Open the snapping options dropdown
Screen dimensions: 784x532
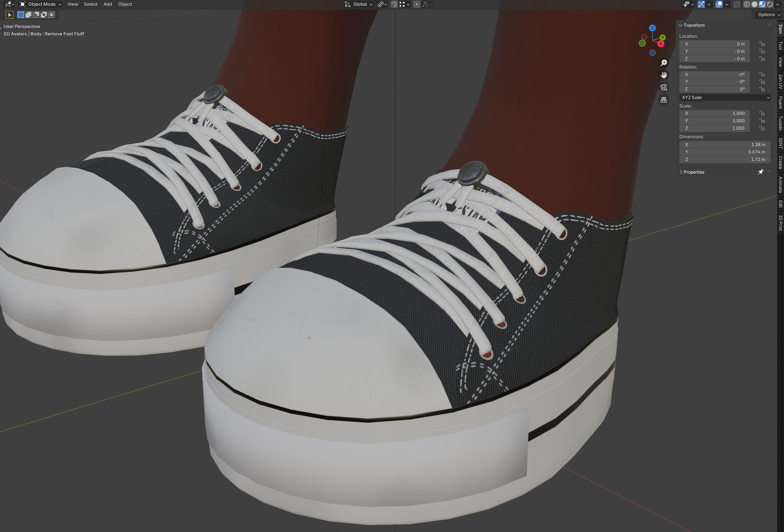point(404,4)
